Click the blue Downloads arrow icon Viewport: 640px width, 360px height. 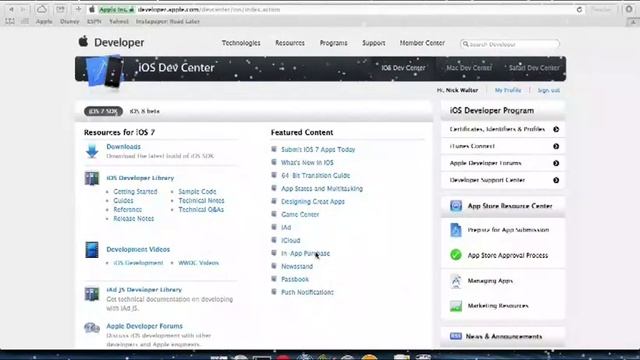[x=92, y=151]
